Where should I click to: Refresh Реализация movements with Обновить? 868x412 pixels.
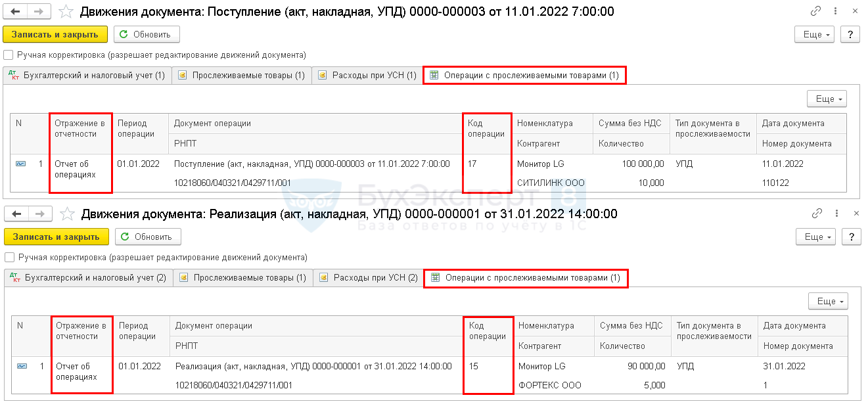[148, 237]
